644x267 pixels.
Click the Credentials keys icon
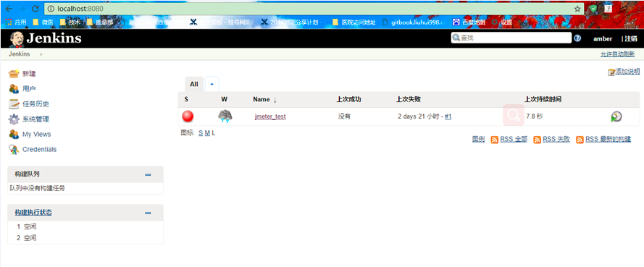(x=14, y=149)
